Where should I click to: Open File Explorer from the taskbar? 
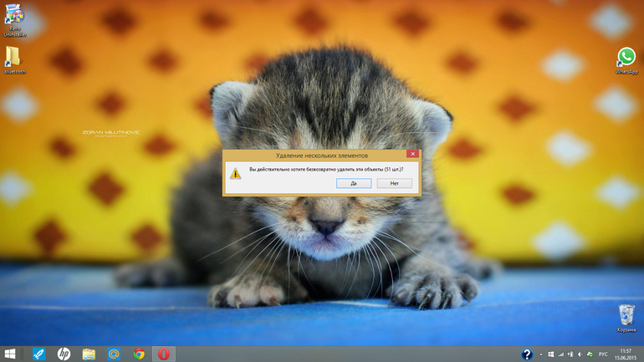tap(89, 354)
